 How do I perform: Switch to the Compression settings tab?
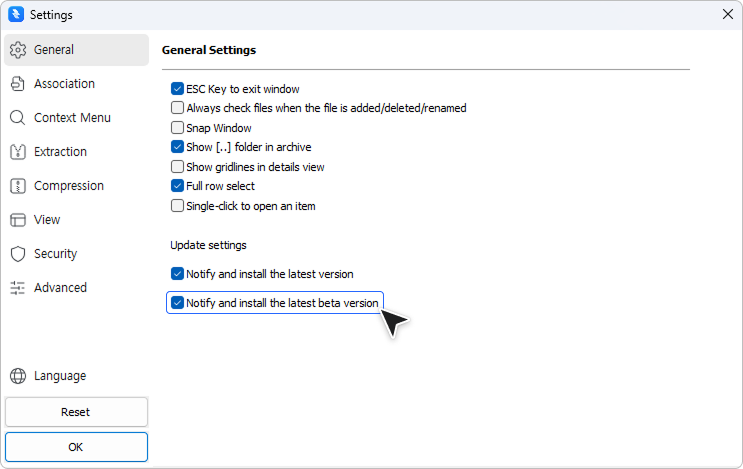pos(68,186)
